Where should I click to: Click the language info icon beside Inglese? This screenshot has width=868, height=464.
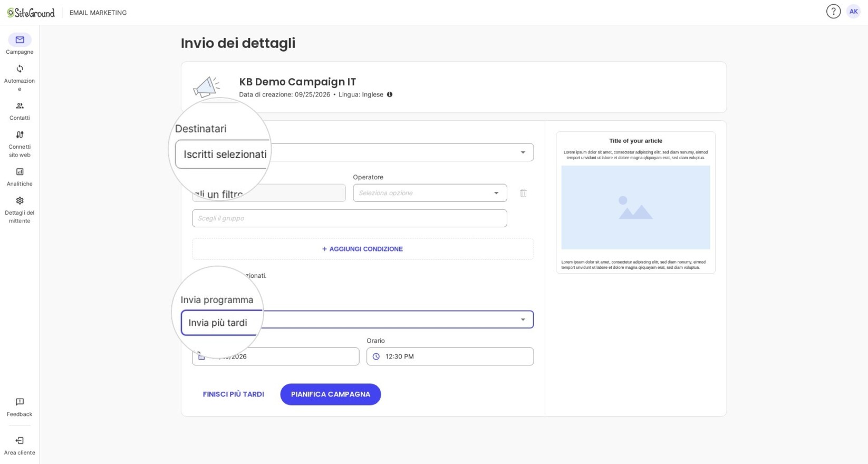pos(390,95)
